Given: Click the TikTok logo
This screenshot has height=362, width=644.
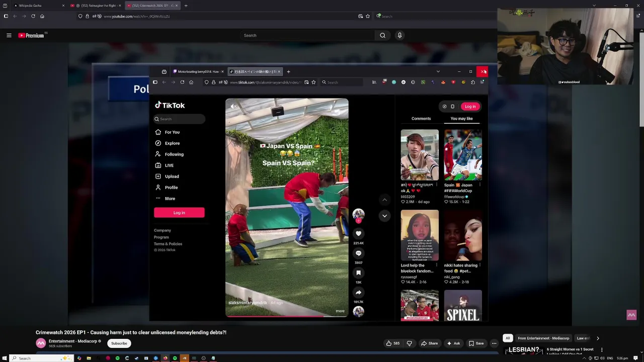Looking at the screenshot, I should 170,105.
